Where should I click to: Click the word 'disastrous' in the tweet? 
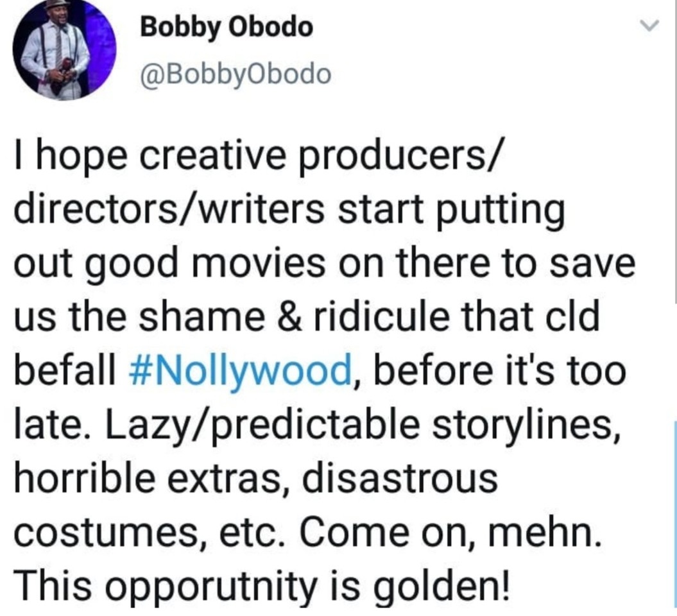(x=398, y=478)
